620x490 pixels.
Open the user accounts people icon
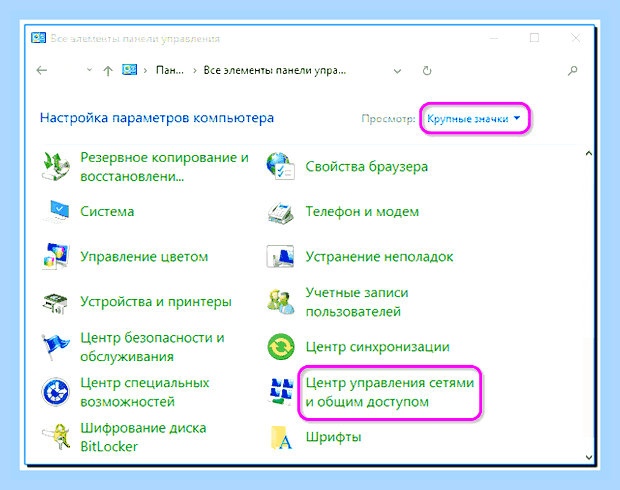click(280, 302)
